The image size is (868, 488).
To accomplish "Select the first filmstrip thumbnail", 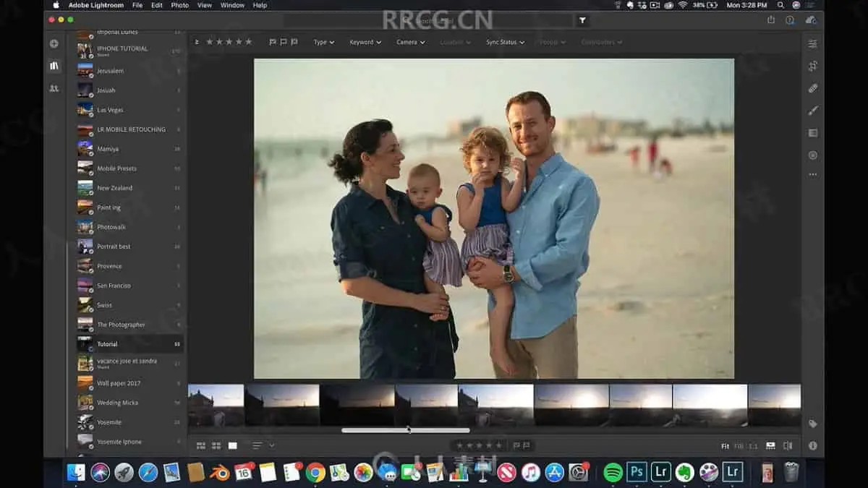I will click(216, 405).
